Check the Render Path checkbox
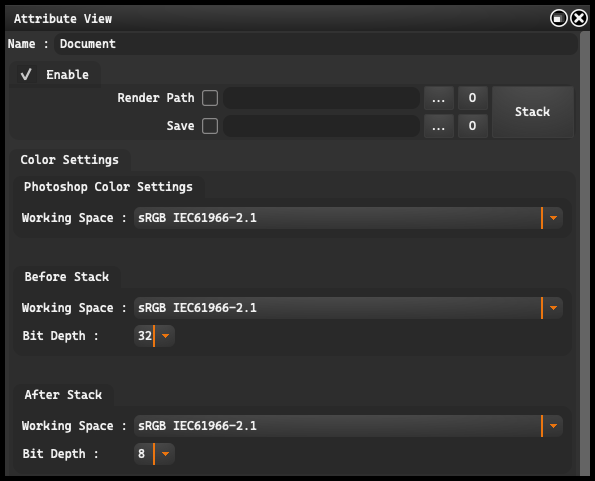595x481 pixels. coord(210,98)
